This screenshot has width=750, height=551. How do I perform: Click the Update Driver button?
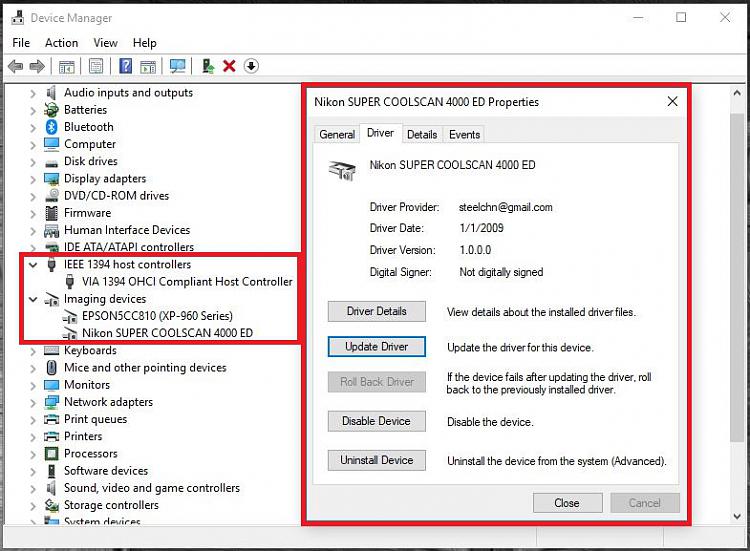click(376, 347)
